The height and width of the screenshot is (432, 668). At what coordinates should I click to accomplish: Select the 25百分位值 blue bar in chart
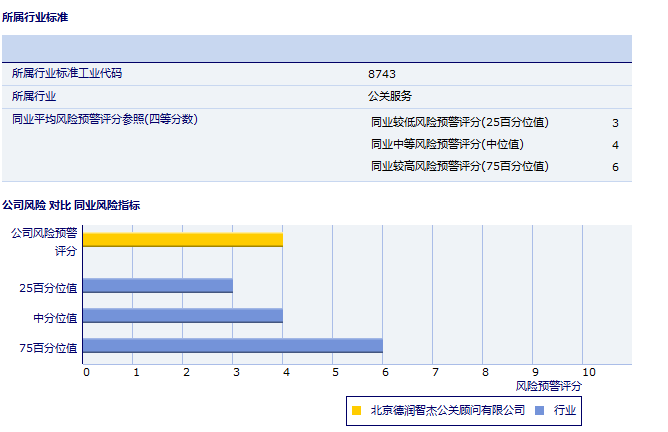point(158,286)
